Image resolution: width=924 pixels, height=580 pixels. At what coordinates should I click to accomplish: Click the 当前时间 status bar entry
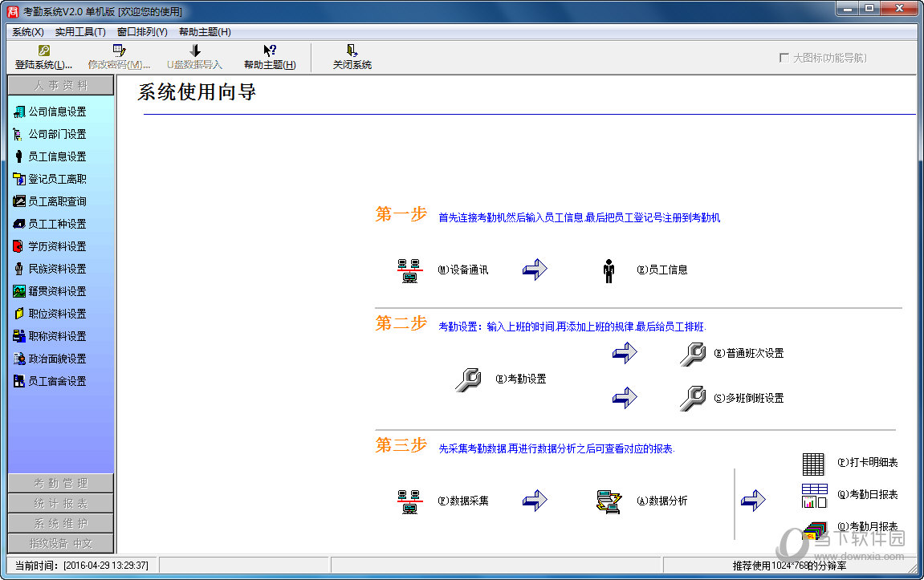tap(82, 566)
